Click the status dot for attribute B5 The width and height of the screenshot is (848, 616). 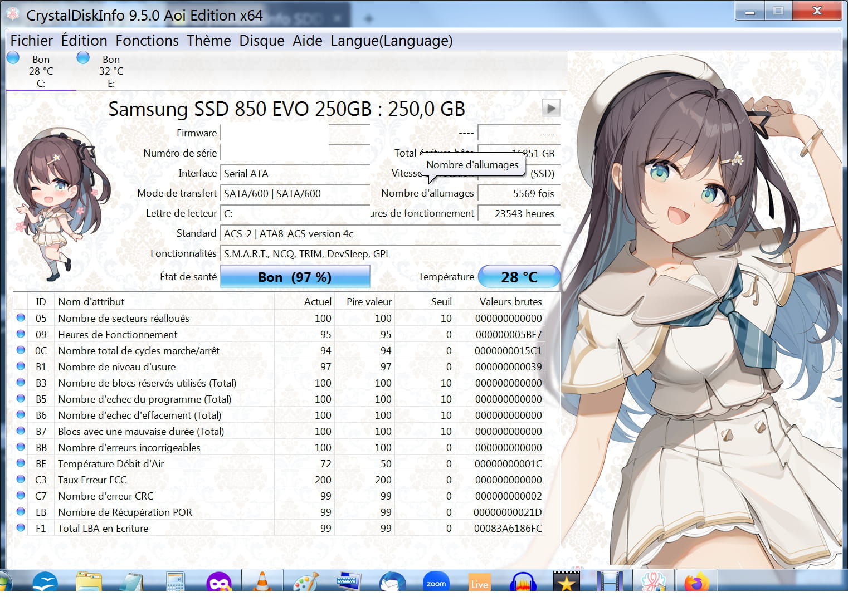tap(21, 399)
